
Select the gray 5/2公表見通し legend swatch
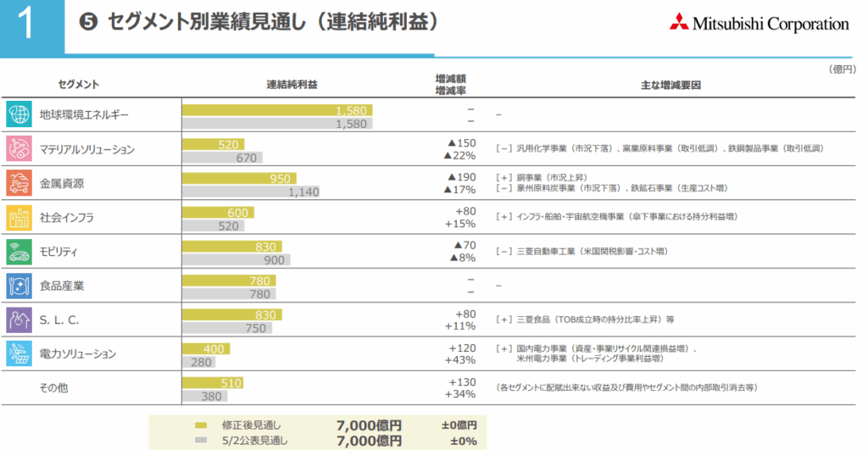point(201,441)
